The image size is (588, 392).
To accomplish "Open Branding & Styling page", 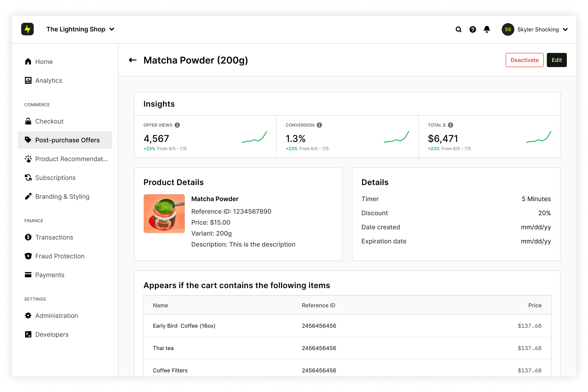I will pos(62,197).
